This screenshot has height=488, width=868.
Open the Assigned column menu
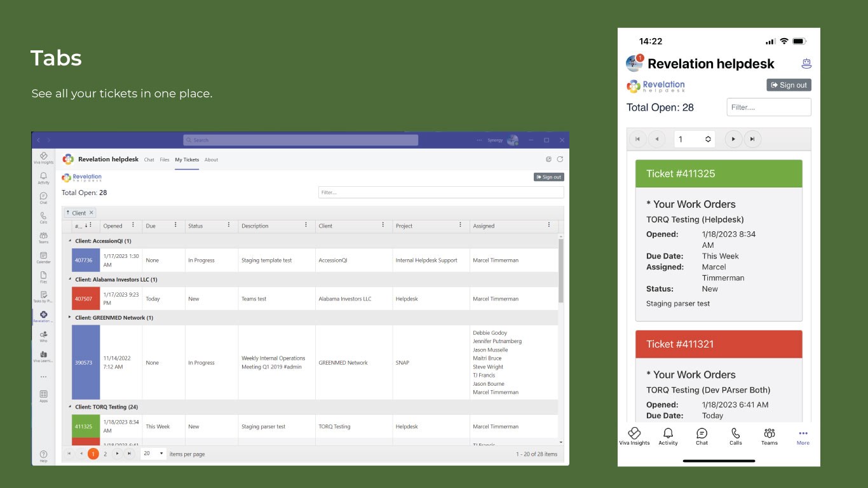click(549, 225)
